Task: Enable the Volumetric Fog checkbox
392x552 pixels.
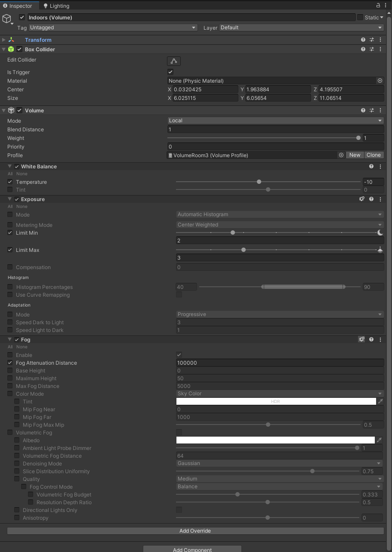Action: [x=9, y=432]
